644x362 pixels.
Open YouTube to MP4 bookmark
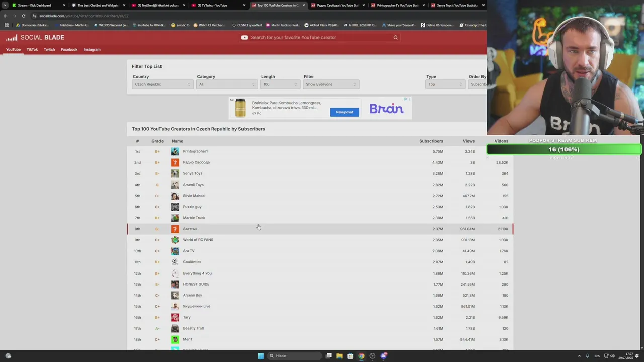coord(149,25)
